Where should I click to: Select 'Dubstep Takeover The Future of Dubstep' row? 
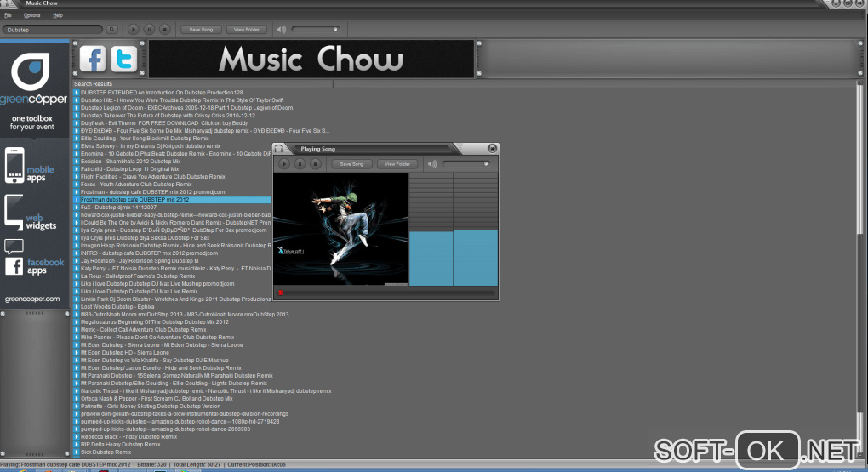point(168,116)
